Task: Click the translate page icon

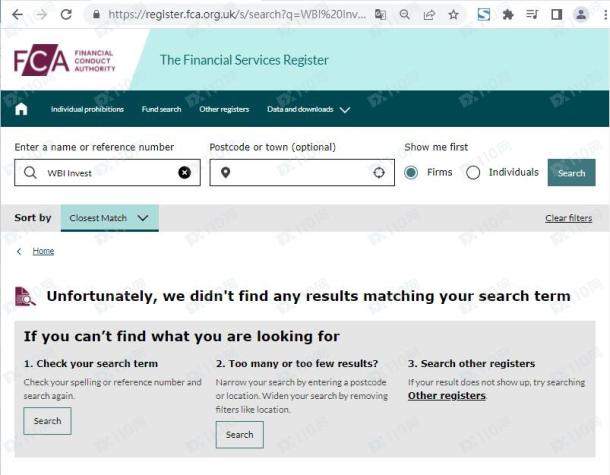Action: [x=380, y=15]
